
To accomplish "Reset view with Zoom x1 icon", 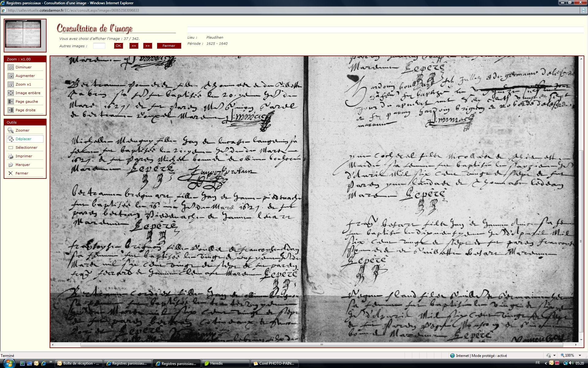I will 11,84.
